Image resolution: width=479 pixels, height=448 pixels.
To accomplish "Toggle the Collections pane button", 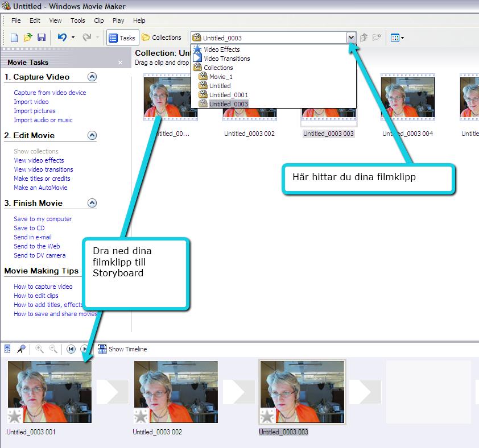I will [162, 38].
